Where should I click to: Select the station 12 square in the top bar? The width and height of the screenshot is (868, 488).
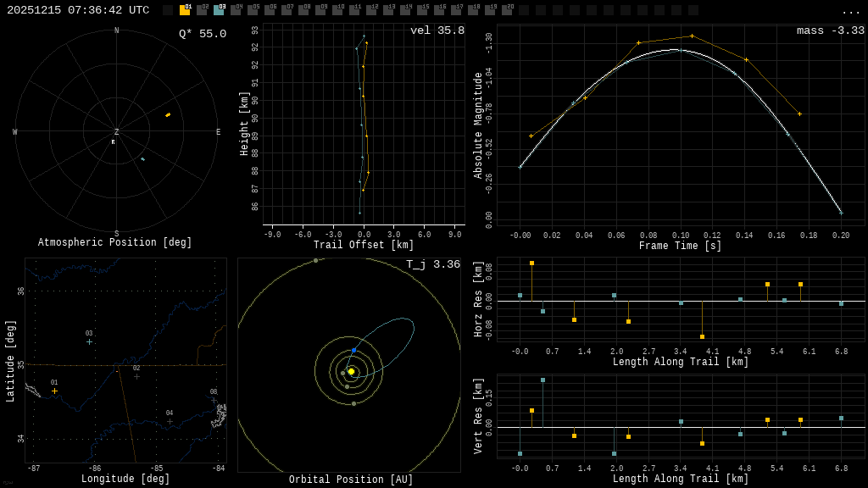[x=371, y=10]
